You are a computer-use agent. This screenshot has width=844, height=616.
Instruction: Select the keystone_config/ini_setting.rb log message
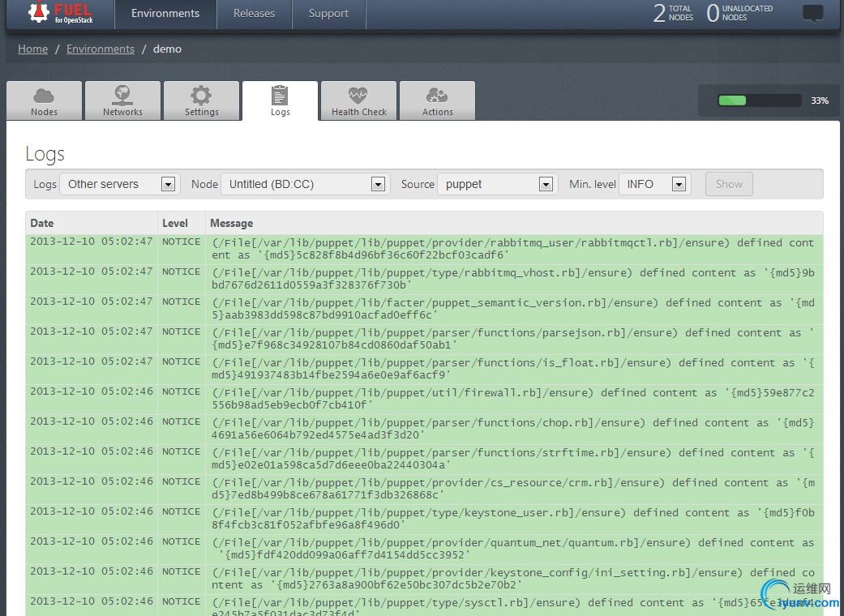(x=513, y=579)
